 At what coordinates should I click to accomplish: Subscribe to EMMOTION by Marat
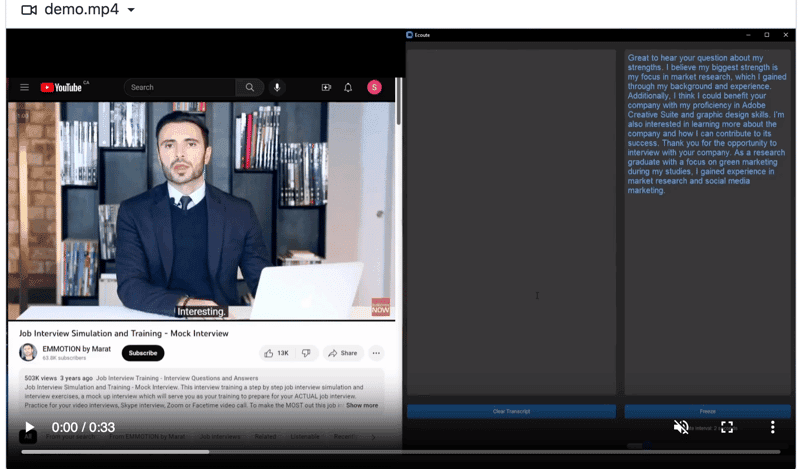coord(143,353)
